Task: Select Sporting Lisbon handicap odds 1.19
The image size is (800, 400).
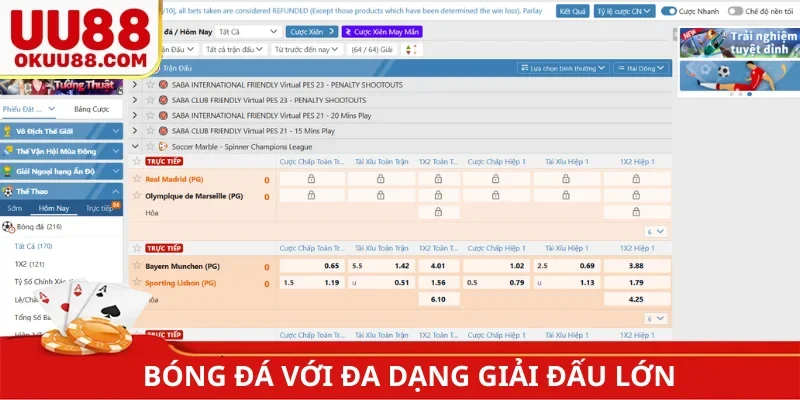Action: click(x=312, y=282)
